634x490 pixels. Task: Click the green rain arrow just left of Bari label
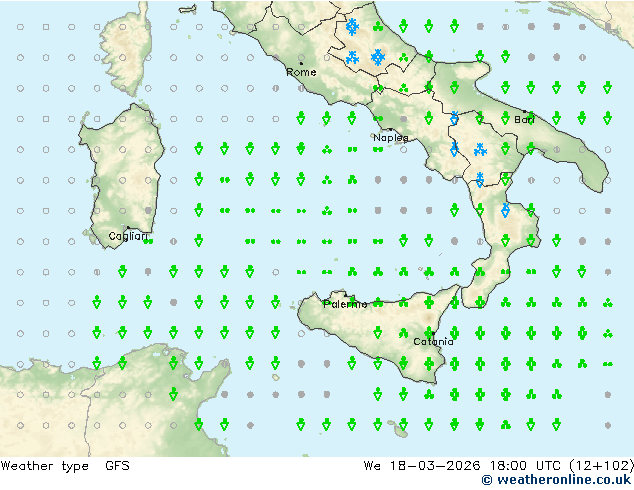[x=505, y=118]
